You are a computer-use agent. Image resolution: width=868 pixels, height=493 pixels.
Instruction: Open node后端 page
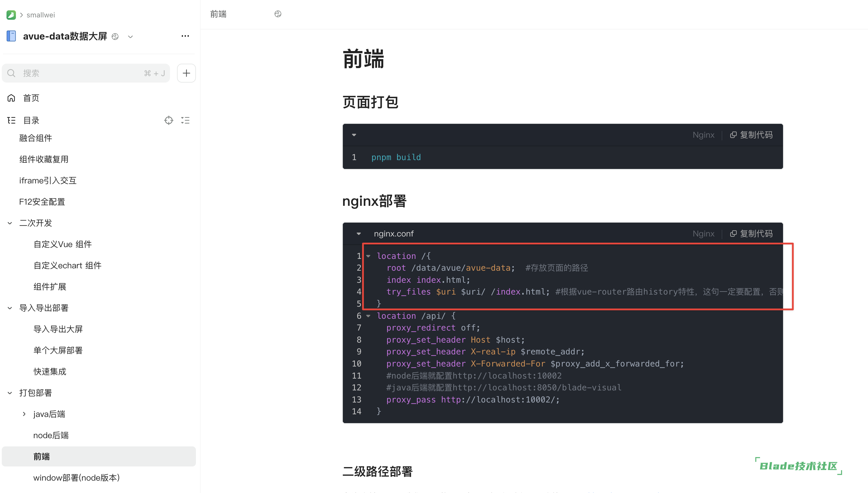[51, 436]
